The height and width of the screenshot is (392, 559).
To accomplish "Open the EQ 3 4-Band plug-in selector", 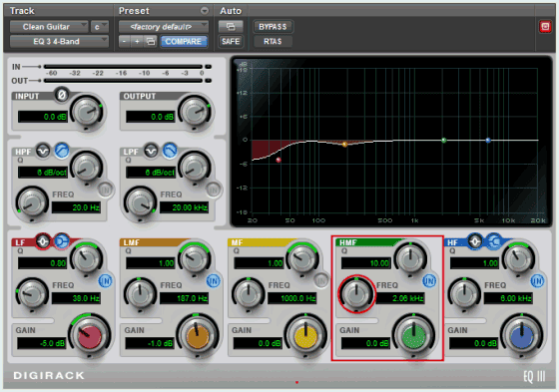I will point(59,41).
